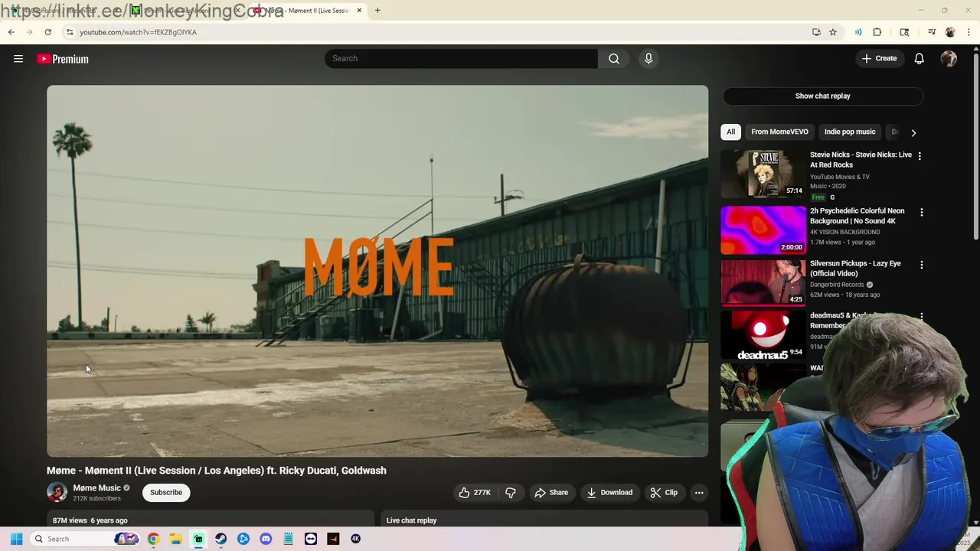Open more actions ellipsis under video

pos(699,493)
